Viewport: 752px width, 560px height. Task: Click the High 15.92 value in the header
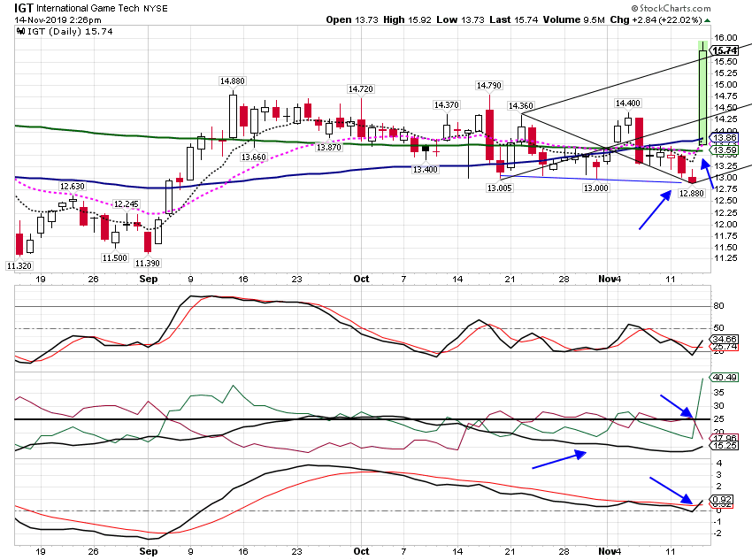pos(407,20)
